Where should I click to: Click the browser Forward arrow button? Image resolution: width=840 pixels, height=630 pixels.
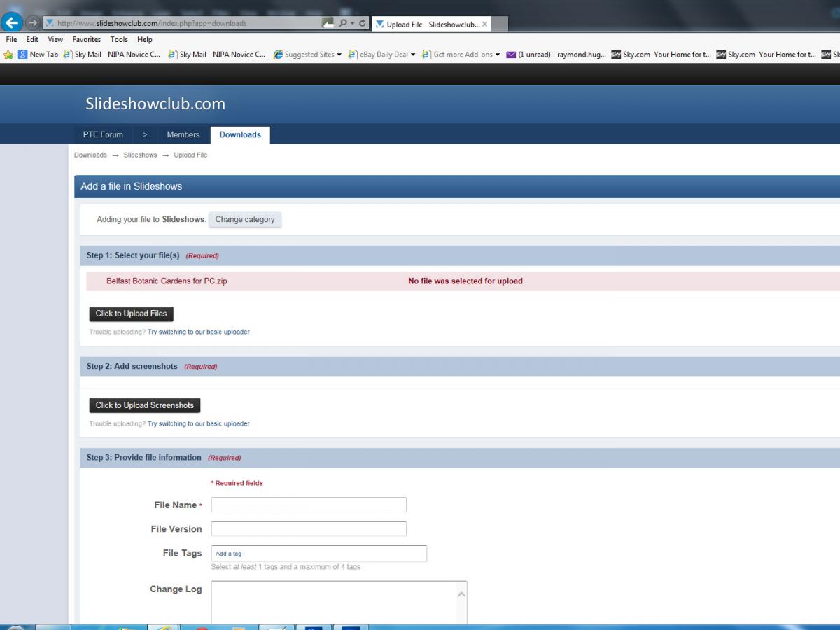coord(33,23)
